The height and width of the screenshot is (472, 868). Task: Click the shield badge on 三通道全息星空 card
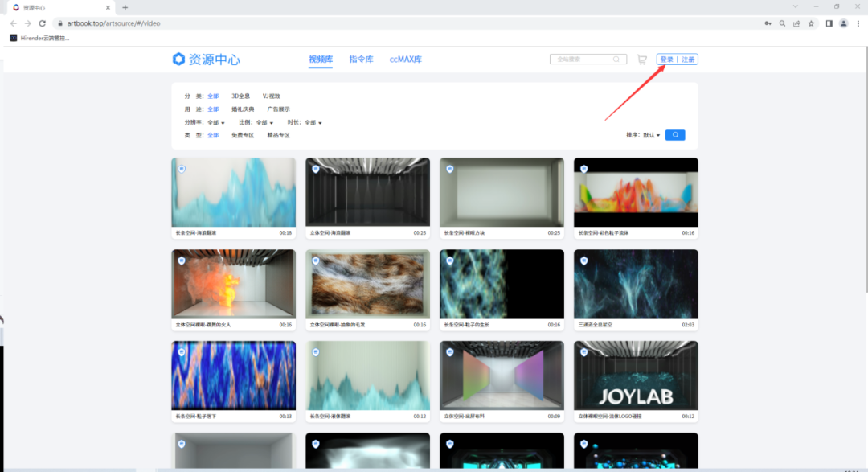click(x=584, y=261)
